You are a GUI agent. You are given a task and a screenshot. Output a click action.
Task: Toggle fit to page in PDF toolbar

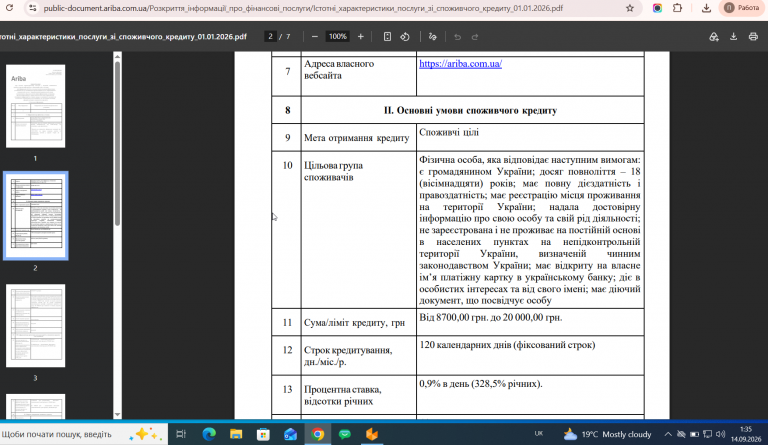[x=387, y=37]
